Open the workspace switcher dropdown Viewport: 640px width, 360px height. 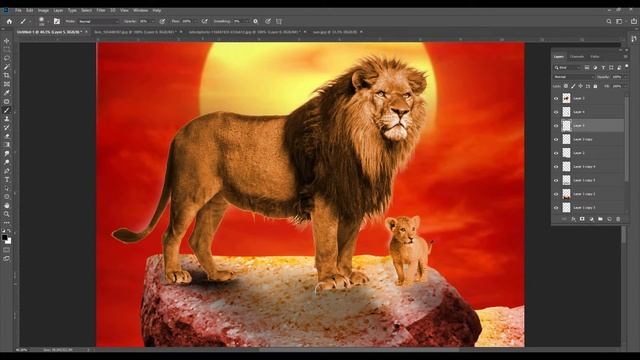click(620, 21)
